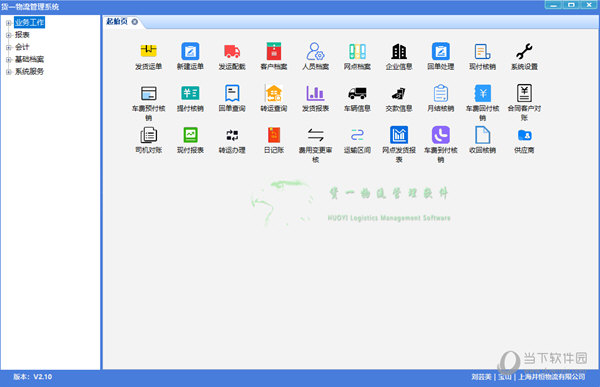Open the 系统设置 wrench icon
Image resolution: width=600 pixels, height=387 pixels.
(x=524, y=51)
